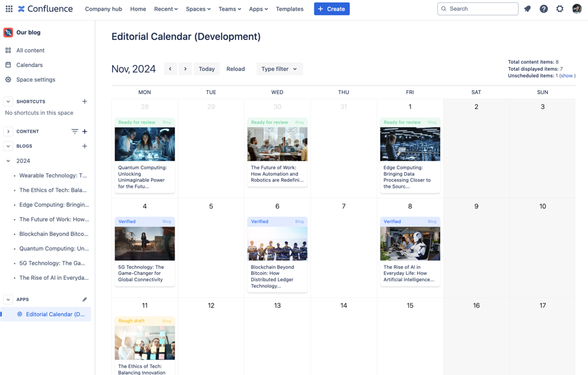588x375 pixels.
Task: Click the Our blog space icon
Action: (8, 33)
